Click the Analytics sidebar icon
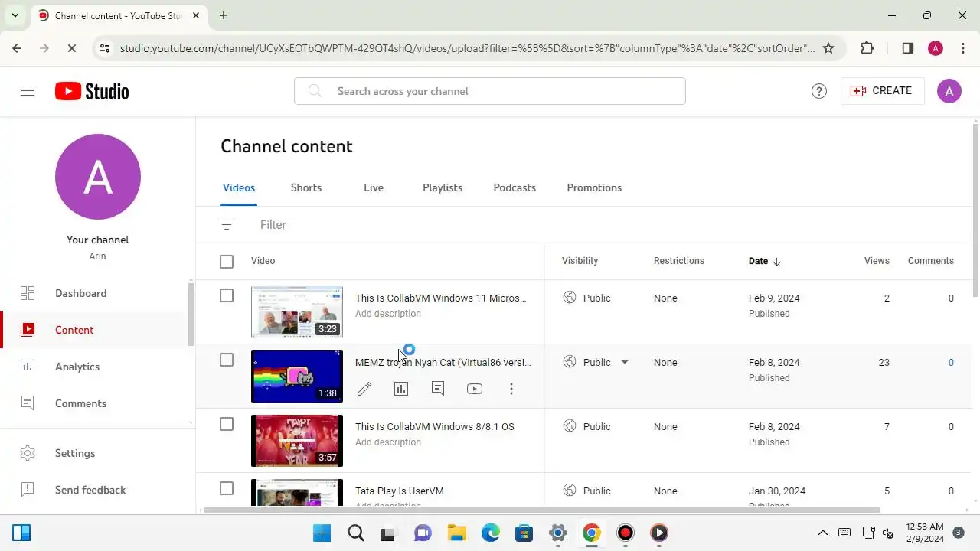Image resolution: width=980 pixels, height=551 pixels. tap(28, 367)
